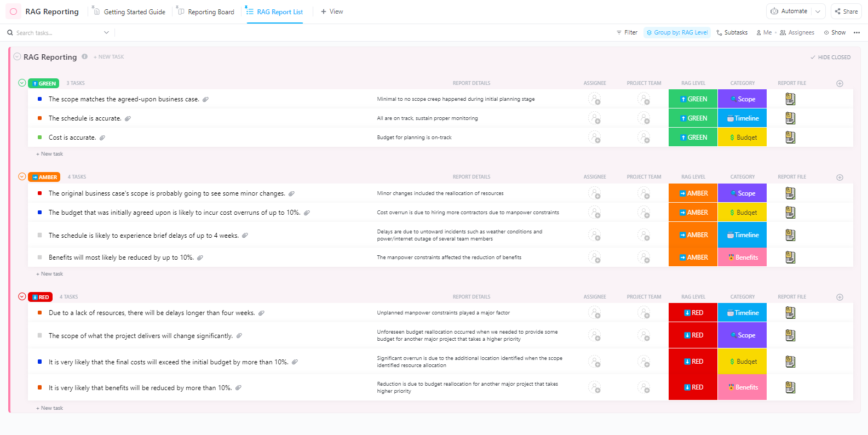Open task 'It is very likely that benefits will be reduced'
The height and width of the screenshot is (435, 868).
pyautogui.click(x=140, y=388)
